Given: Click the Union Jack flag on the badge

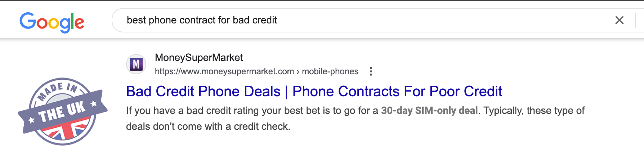Looking at the screenshot, I should tap(66, 132).
